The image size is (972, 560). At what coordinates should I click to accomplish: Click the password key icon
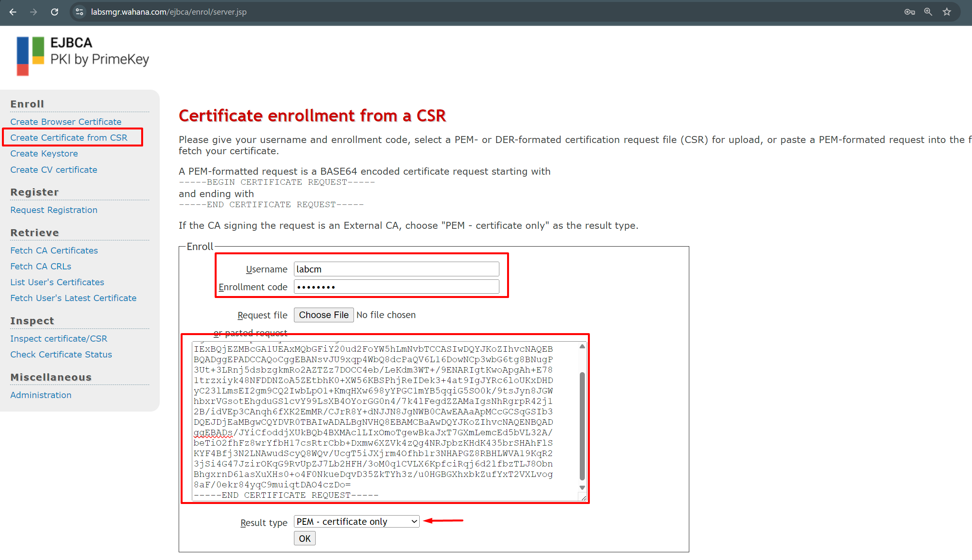click(x=909, y=12)
